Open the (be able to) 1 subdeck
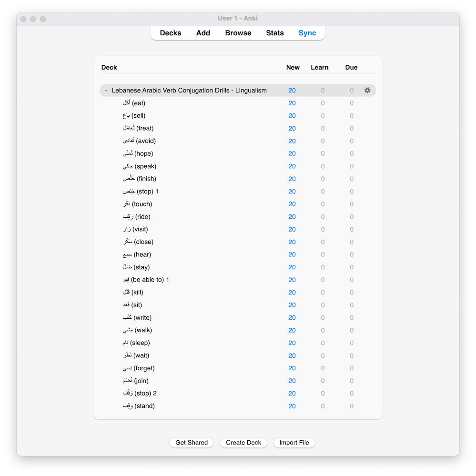 (x=146, y=280)
